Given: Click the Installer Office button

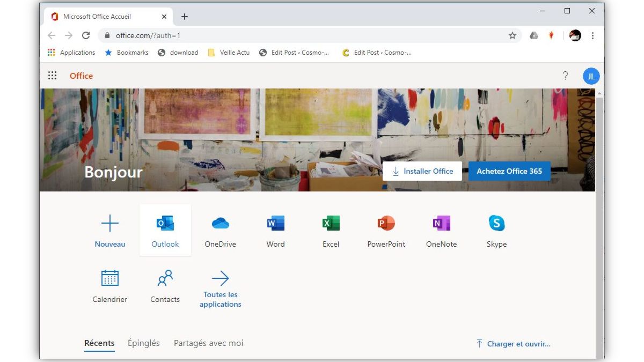Looking at the screenshot, I should [422, 171].
